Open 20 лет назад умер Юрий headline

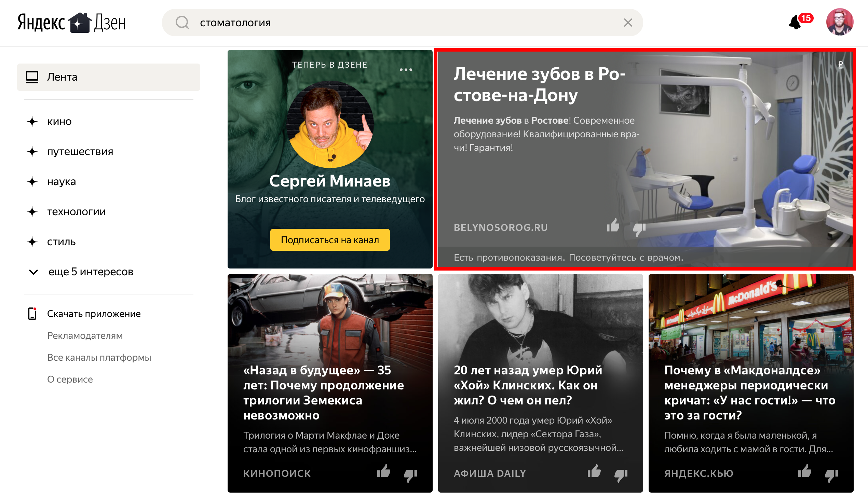pyautogui.click(x=528, y=385)
